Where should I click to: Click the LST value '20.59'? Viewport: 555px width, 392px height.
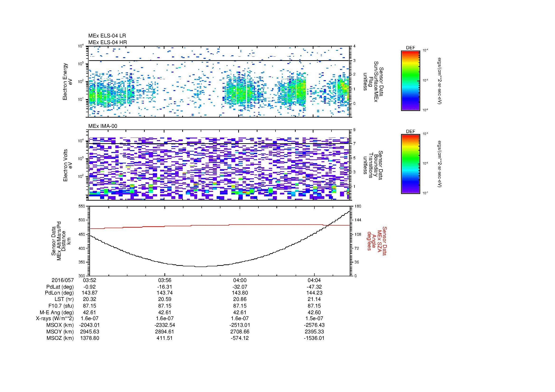(165, 299)
